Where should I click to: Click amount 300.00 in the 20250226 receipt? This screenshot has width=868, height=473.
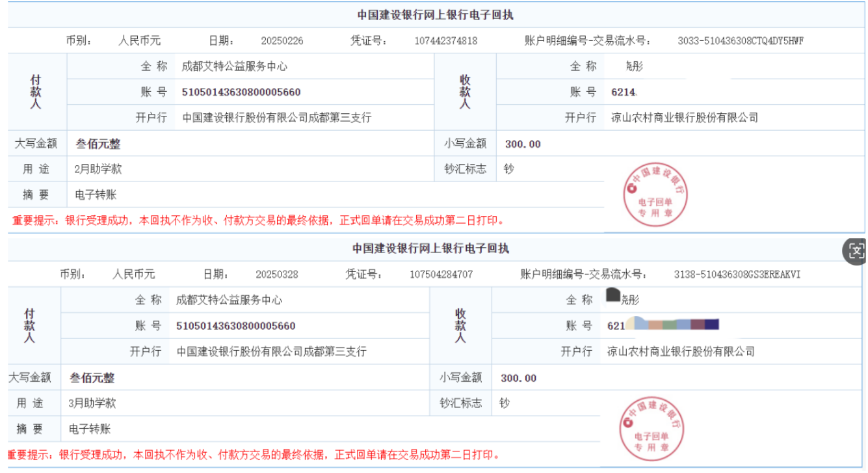(x=523, y=144)
